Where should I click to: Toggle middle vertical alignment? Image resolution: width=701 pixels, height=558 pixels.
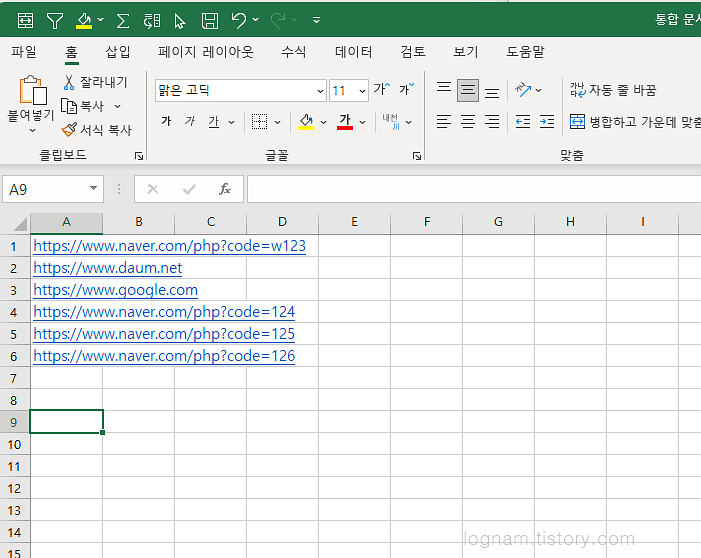coord(468,91)
